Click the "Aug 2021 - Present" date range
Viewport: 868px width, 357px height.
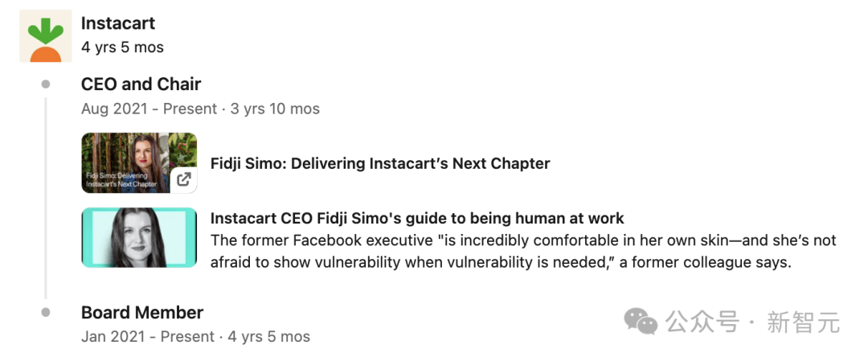(x=149, y=109)
